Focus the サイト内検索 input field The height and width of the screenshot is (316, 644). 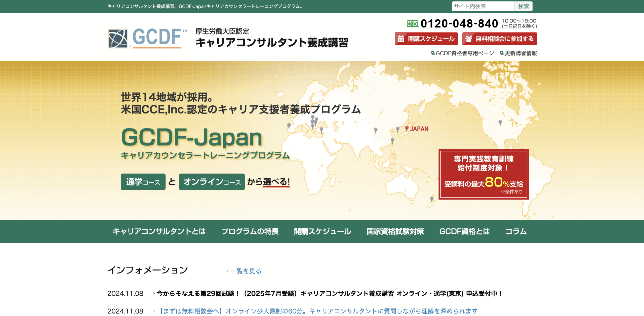[482, 6]
